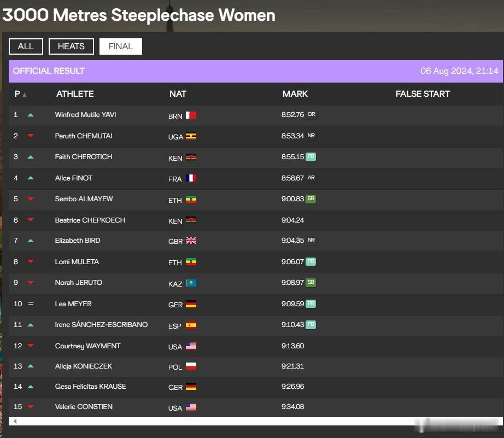This screenshot has height=438, width=504.
Task: Click the Great Britain flag icon
Action: click(191, 241)
